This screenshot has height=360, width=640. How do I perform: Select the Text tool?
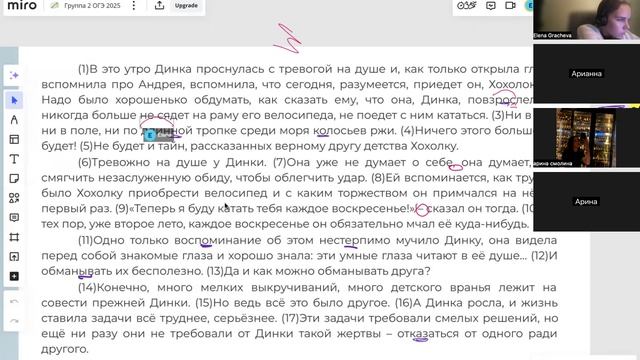(x=14, y=159)
